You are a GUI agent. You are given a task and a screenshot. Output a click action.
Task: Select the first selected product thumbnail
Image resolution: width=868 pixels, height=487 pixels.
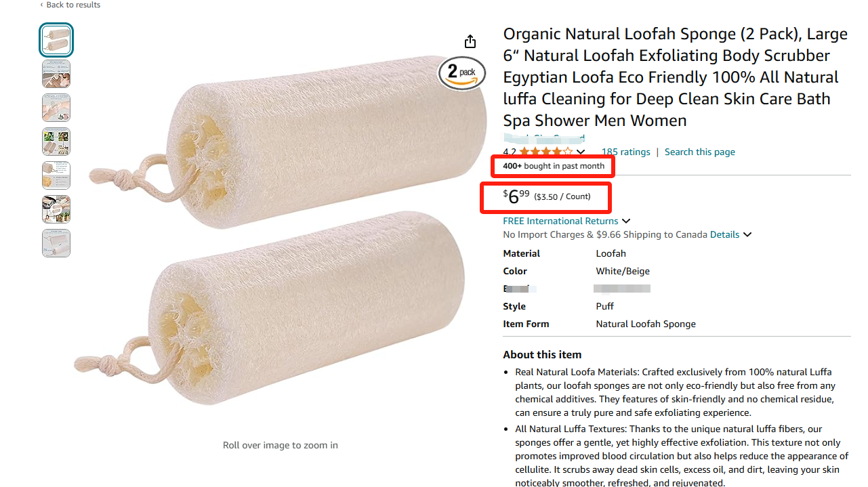(56, 40)
